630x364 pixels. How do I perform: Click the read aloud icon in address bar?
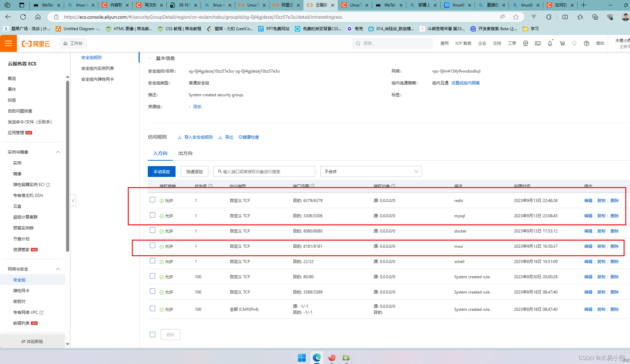click(x=502, y=17)
